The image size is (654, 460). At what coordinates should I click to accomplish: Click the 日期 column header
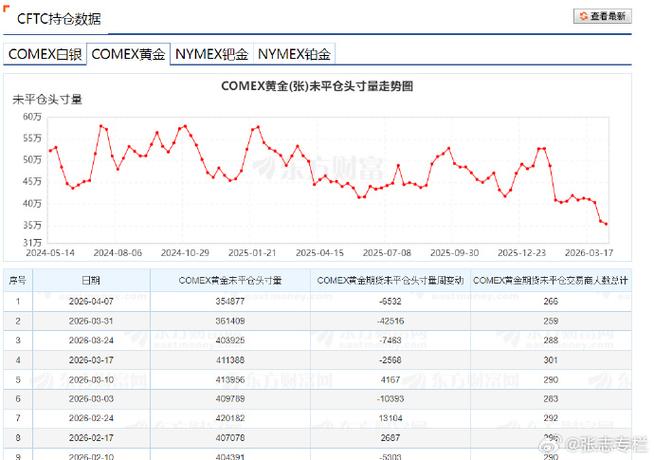click(x=91, y=280)
